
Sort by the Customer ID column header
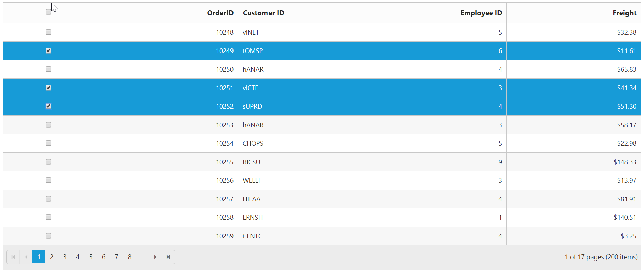(263, 13)
